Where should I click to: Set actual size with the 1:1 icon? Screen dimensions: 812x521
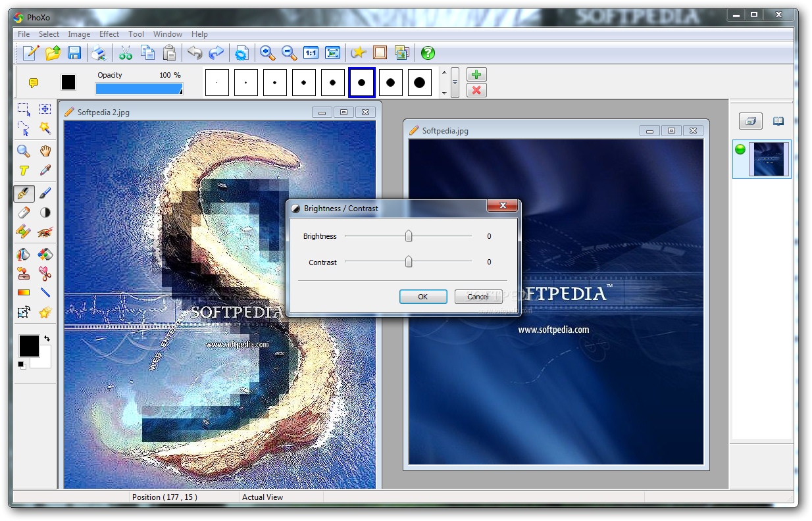pyautogui.click(x=311, y=53)
